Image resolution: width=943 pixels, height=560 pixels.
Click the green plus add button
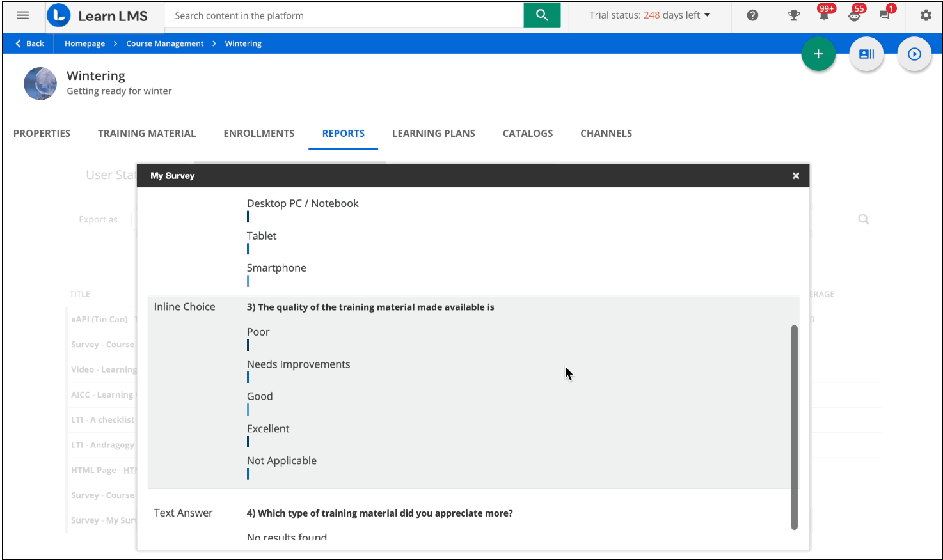click(x=818, y=54)
